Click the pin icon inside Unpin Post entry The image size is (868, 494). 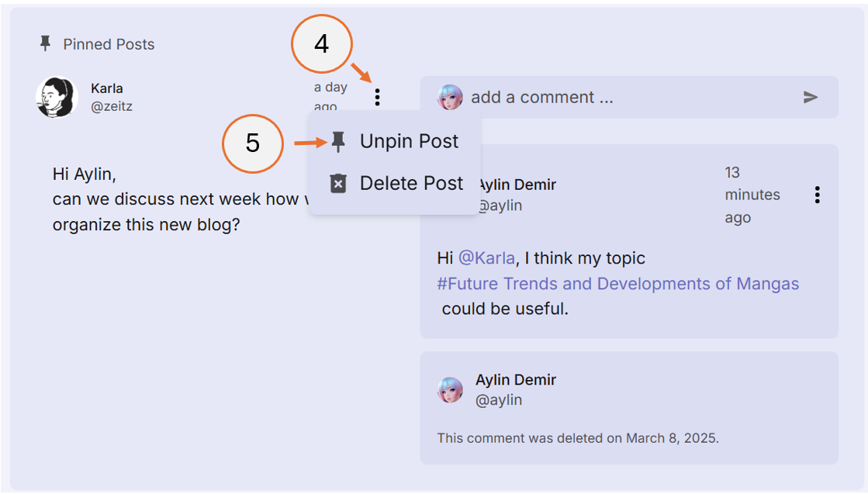[x=339, y=140]
